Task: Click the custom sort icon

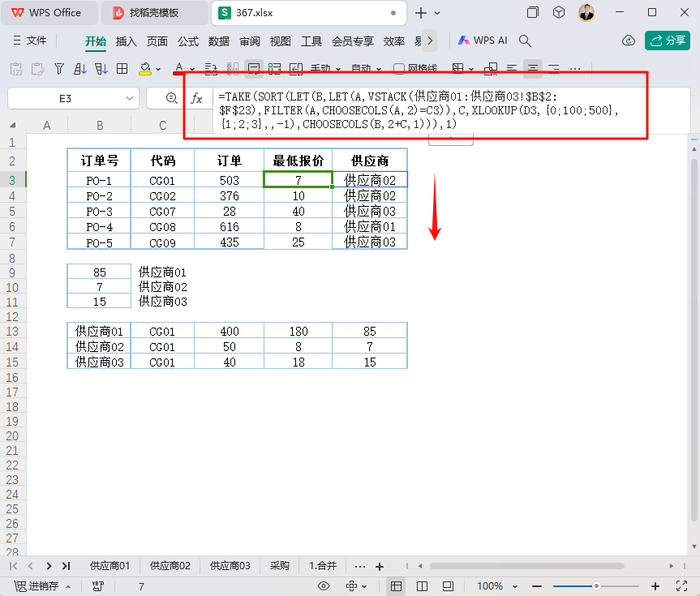Action: pyautogui.click(x=101, y=69)
